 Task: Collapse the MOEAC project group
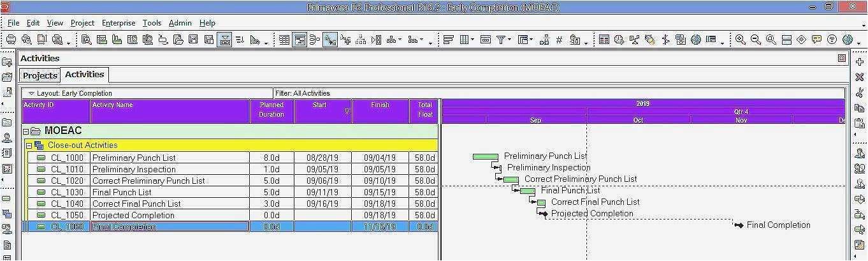point(26,131)
